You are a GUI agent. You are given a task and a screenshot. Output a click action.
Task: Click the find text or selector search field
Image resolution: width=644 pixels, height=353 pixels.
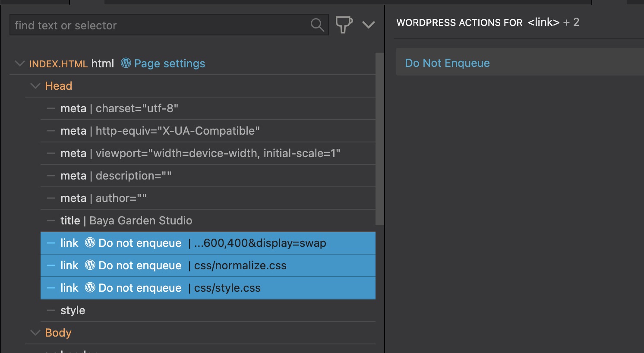pos(169,25)
